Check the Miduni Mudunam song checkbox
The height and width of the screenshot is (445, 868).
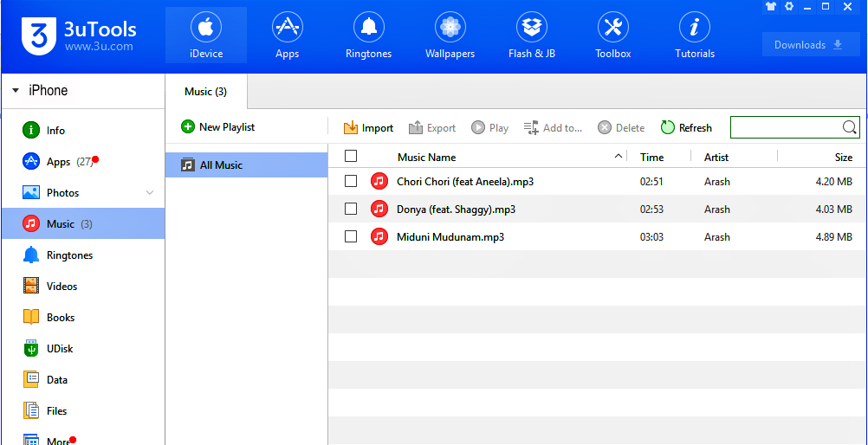tap(351, 236)
